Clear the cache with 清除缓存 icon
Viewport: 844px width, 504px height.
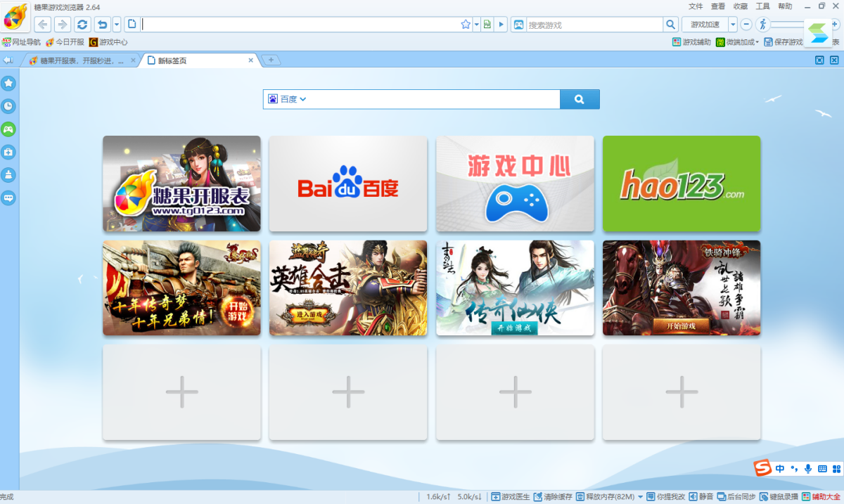click(x=553, y=496)
